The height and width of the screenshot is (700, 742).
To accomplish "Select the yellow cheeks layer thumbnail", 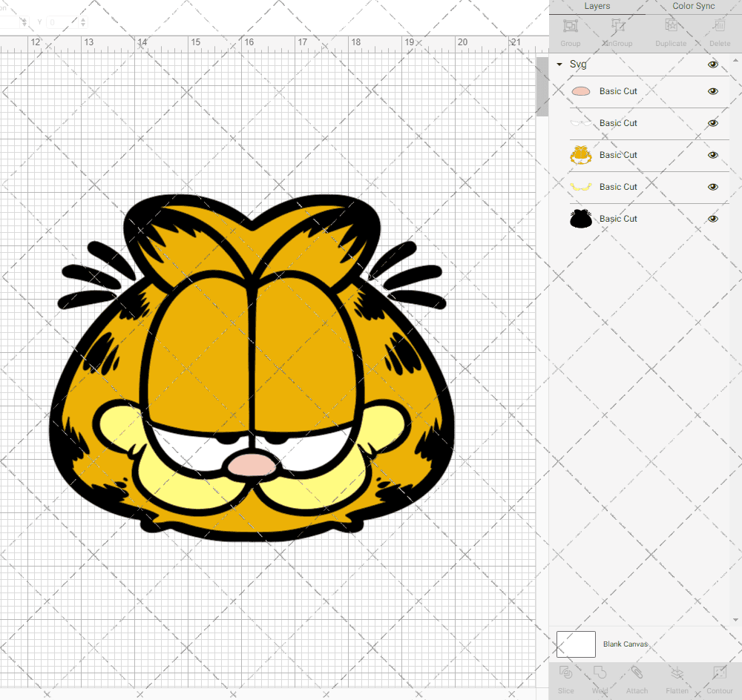I will (x=581, y=187).
